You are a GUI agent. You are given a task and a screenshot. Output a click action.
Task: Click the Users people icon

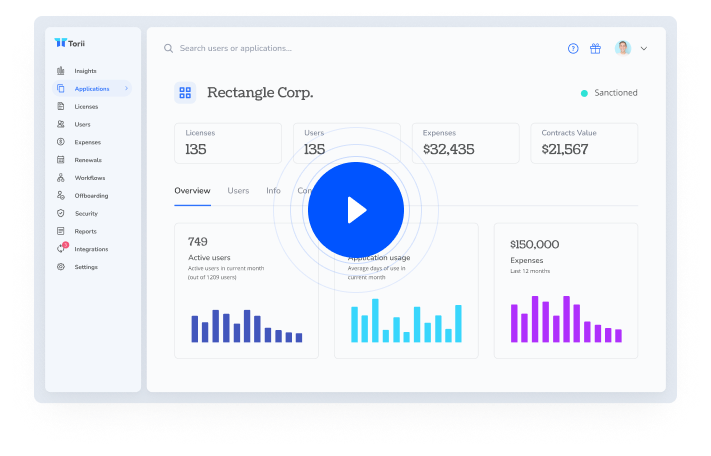(x=61, y=124)
